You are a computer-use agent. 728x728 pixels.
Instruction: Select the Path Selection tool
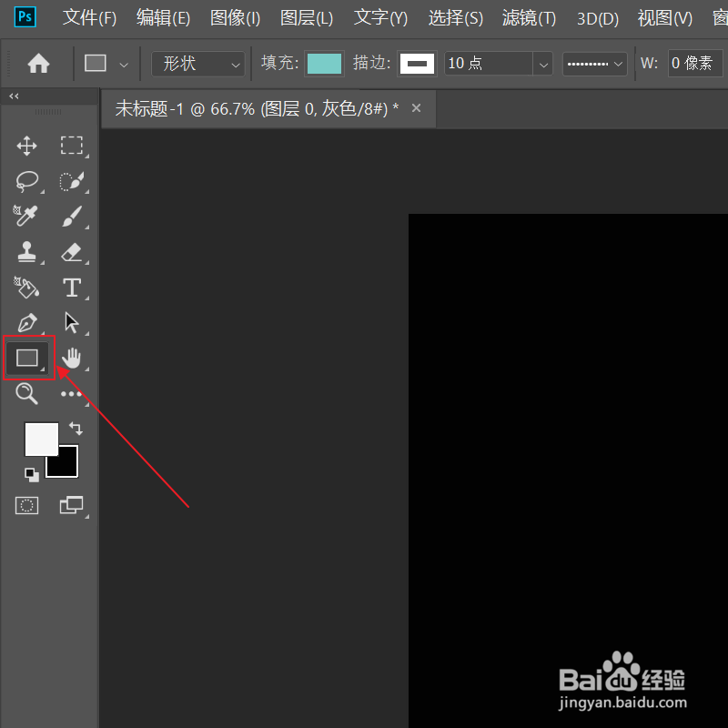[72, 323]
